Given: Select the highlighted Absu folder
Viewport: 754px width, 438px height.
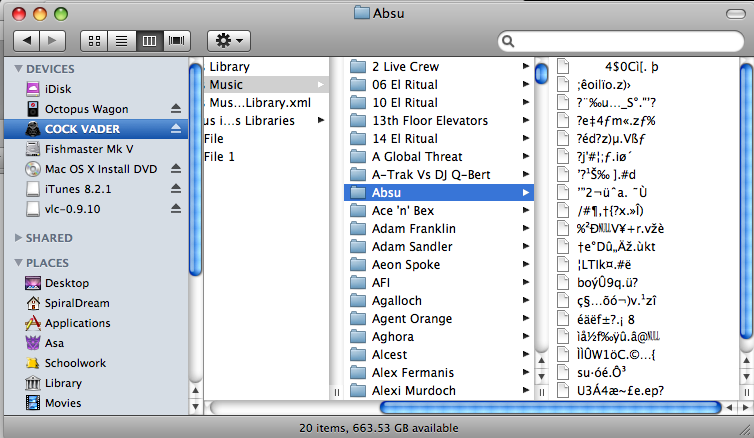Looking at the screenshot, I should click(x=439, y=193).
